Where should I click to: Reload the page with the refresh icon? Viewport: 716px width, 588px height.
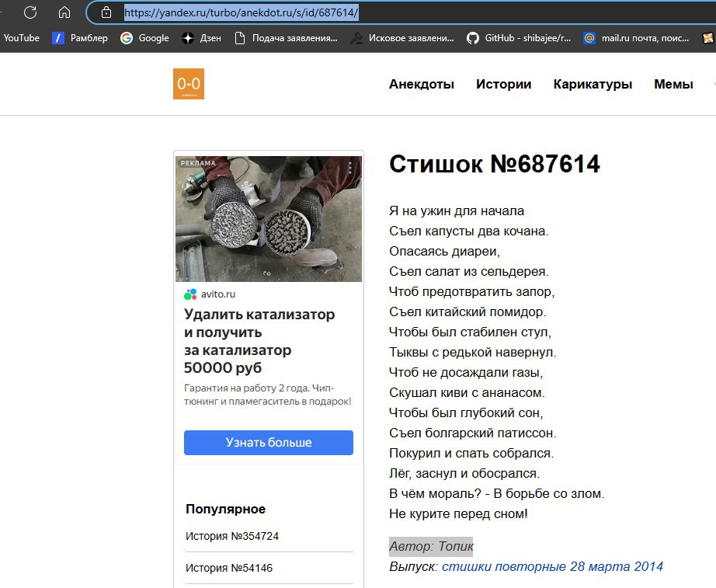click(x=30, y=12)
